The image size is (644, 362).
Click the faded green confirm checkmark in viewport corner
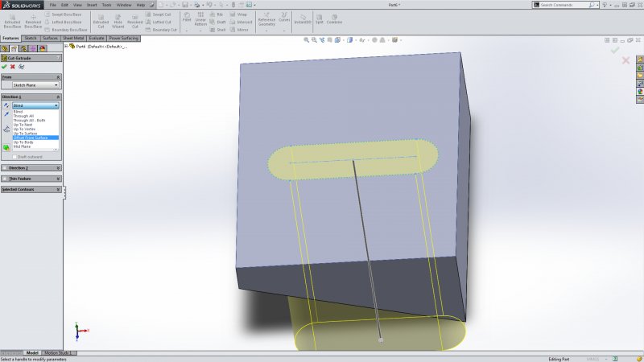point(615,51)
